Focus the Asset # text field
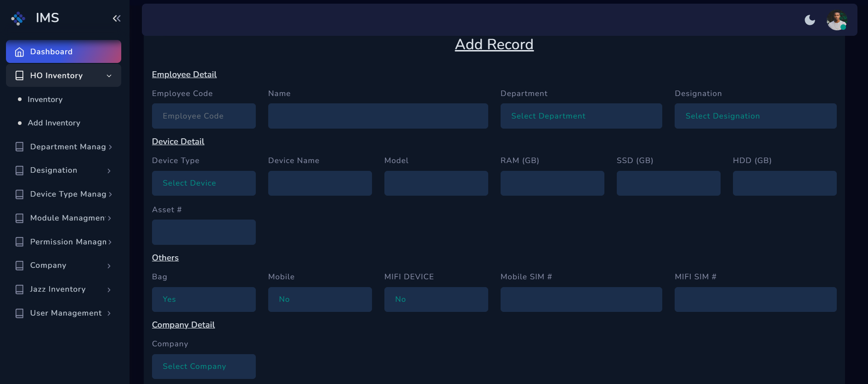The image size is (868, 384). click(x=203, y=232)
